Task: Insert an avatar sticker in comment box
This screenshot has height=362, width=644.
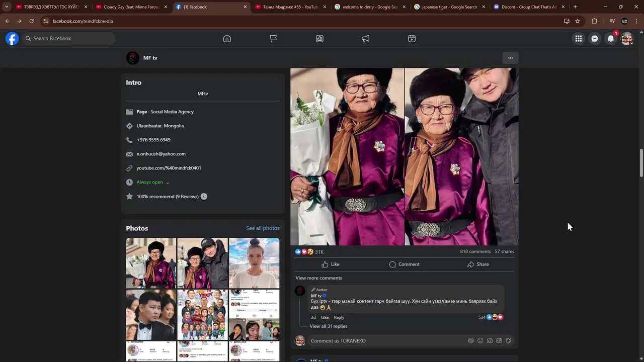Action: (x=471, y=341)
